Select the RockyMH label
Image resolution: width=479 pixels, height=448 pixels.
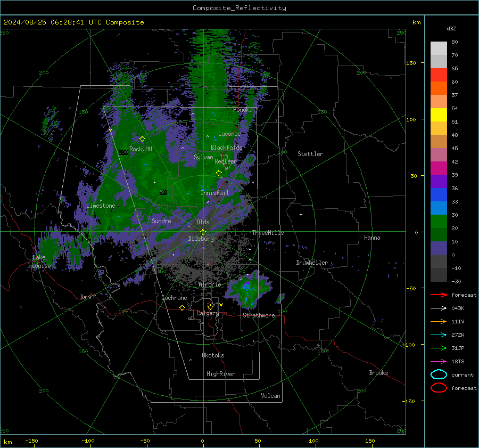[x=141, y=149]
